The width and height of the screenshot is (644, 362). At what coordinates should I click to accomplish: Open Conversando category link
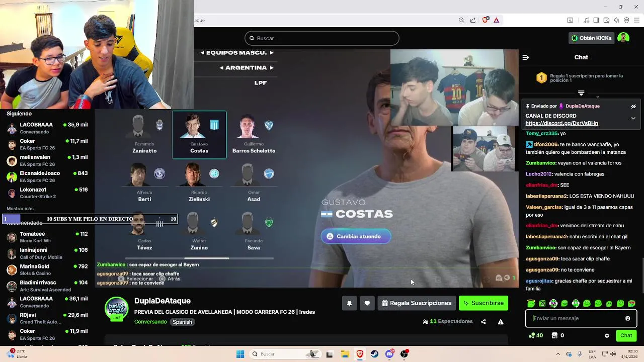point(150,322)
